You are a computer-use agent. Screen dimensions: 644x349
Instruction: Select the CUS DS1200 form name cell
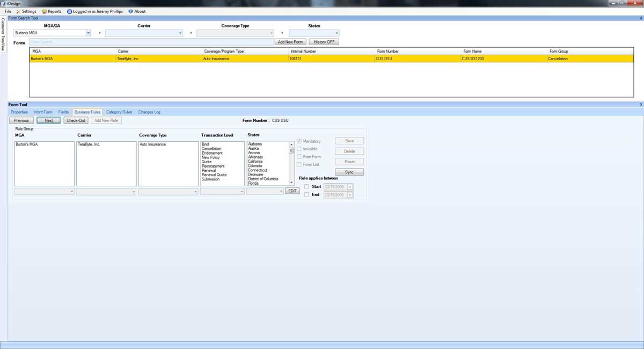503,59
